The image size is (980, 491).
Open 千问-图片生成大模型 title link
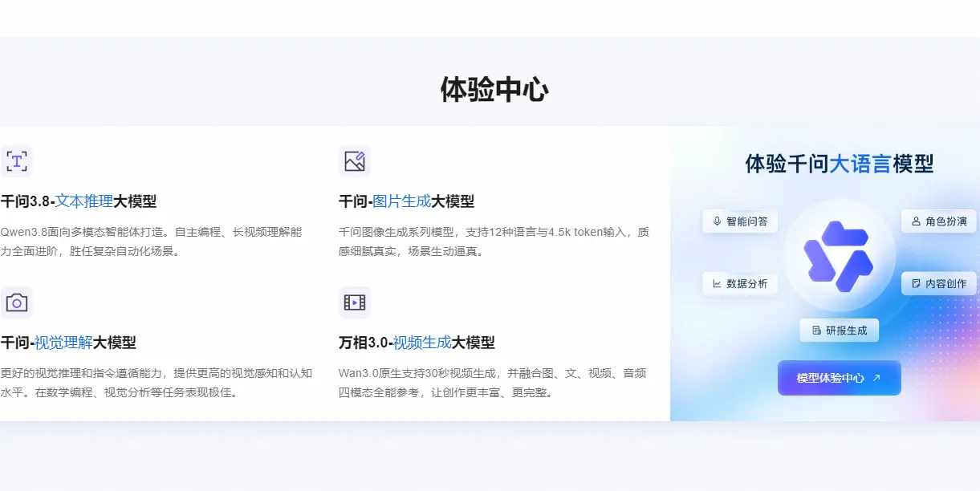pos(406,201)
